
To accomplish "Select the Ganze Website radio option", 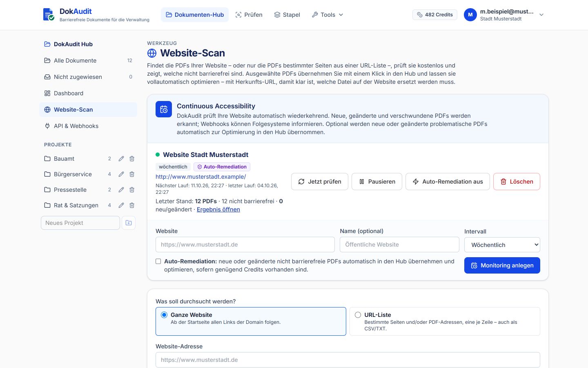I will [164, 315].
